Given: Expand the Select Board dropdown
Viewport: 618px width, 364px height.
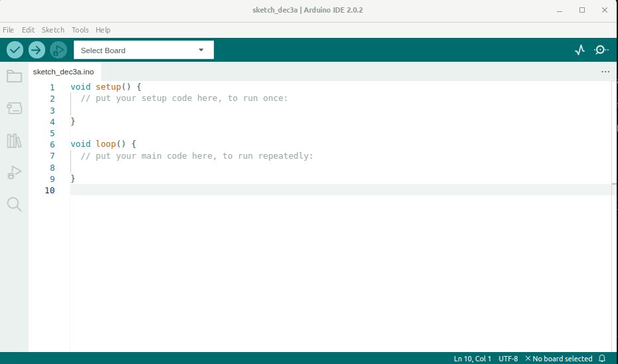Looking at the screenshot, I should (x=144, y=50).
